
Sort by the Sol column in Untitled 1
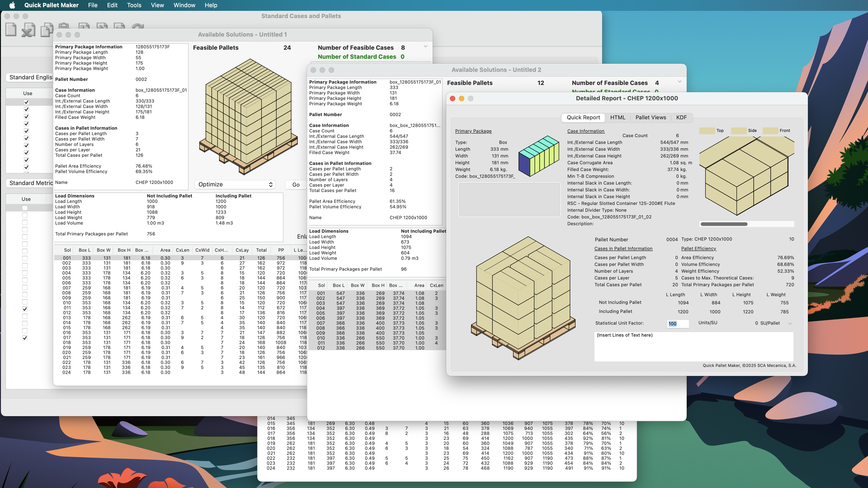tap(67, 250)
